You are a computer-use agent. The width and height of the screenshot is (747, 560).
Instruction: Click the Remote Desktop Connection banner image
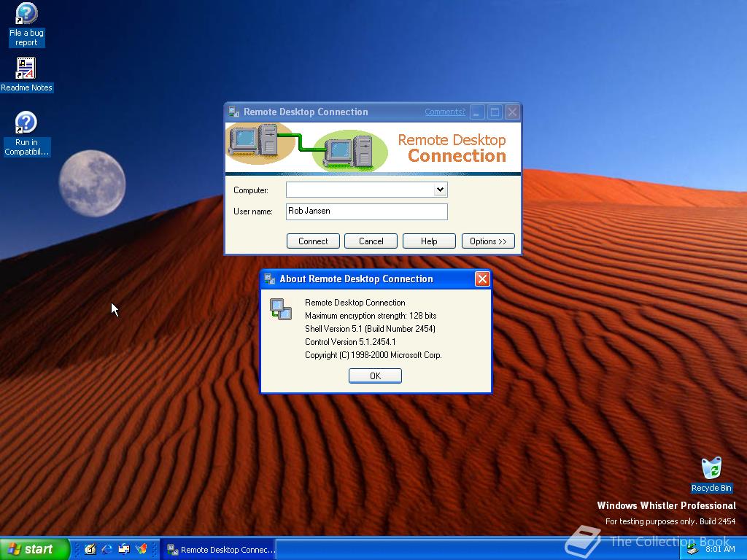[x=373, y=148]
